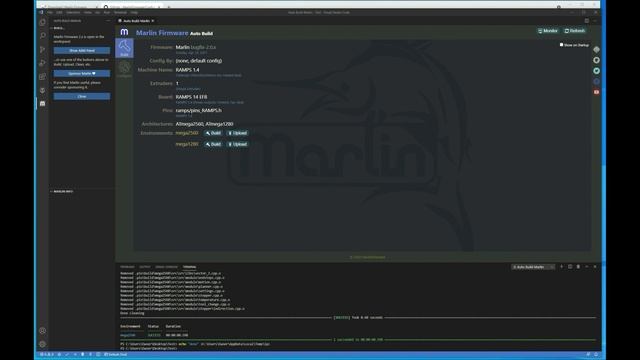Select the Auto Build Marlin activity icon
This screenshot has width=640, height=360.
(x=42, y=103)
